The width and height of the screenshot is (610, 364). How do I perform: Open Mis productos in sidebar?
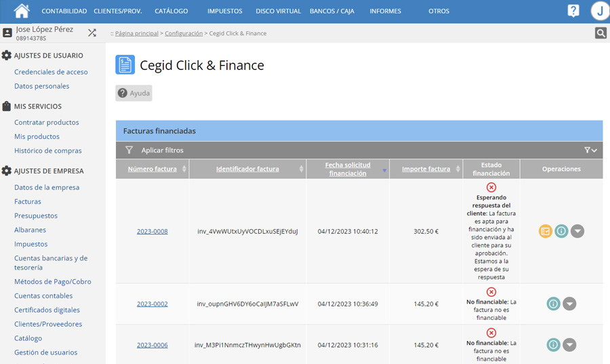(37, 136)
